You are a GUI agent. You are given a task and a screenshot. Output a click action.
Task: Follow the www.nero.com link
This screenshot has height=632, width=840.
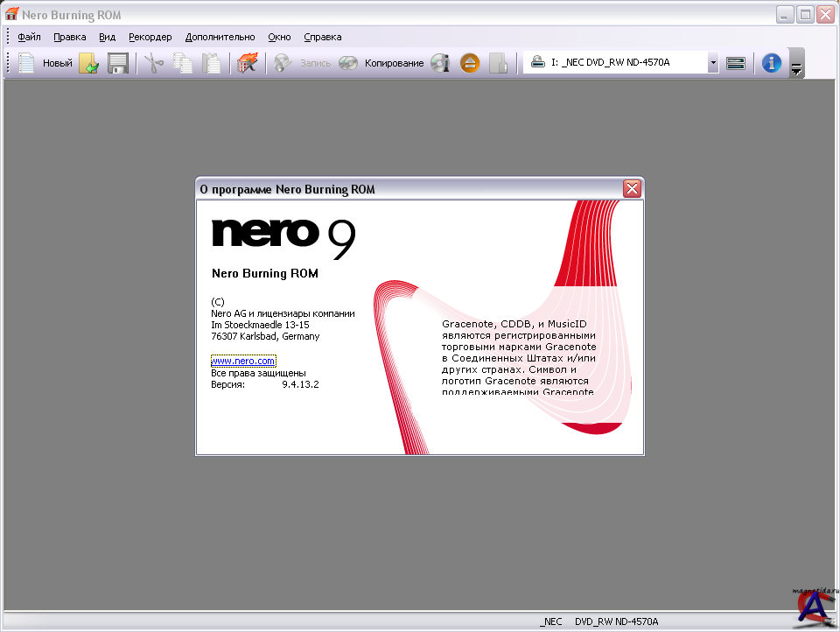(x=243, y=361)
